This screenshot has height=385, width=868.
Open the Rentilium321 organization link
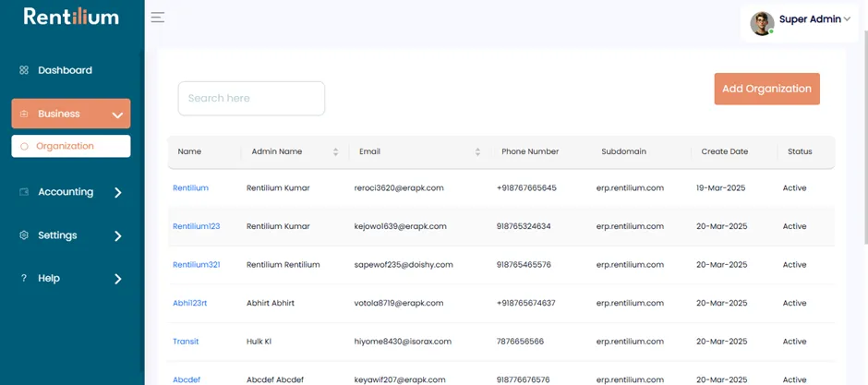pyautogui.click(x=197, y=265)
